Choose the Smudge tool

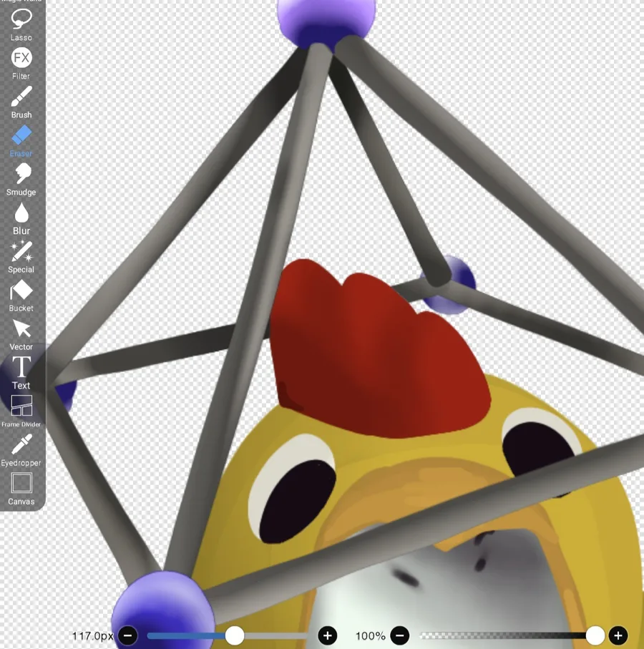(x=21, y=179)
